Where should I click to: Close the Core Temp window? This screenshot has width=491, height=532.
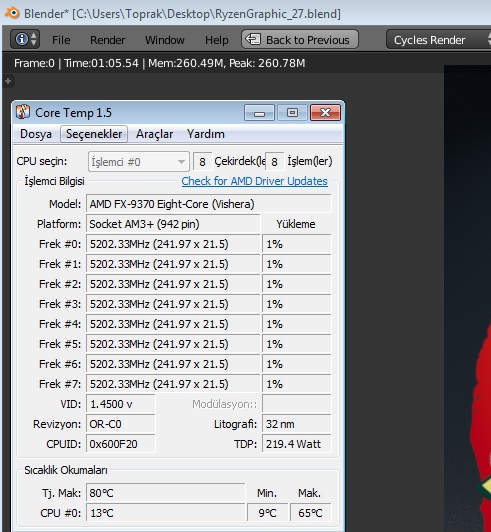pyautogui.click(x=325, y=112)
